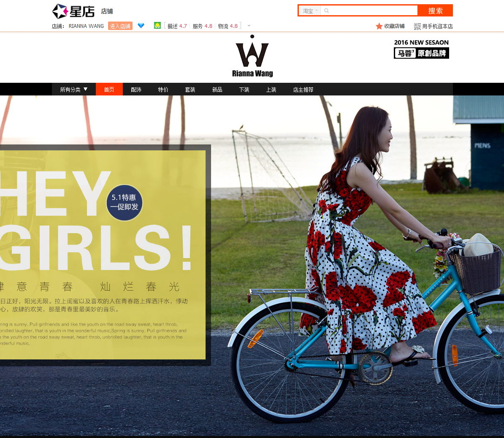Go to the 新品 navigation tab
The height and width of the screenshot is (438, 504).
(217, 90)
